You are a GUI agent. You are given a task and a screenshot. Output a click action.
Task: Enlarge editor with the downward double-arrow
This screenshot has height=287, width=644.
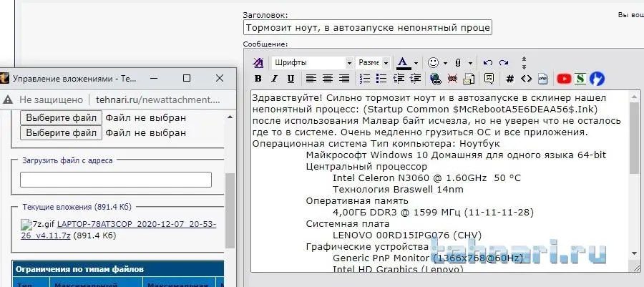pyautogui.click(x=524, y=66)
